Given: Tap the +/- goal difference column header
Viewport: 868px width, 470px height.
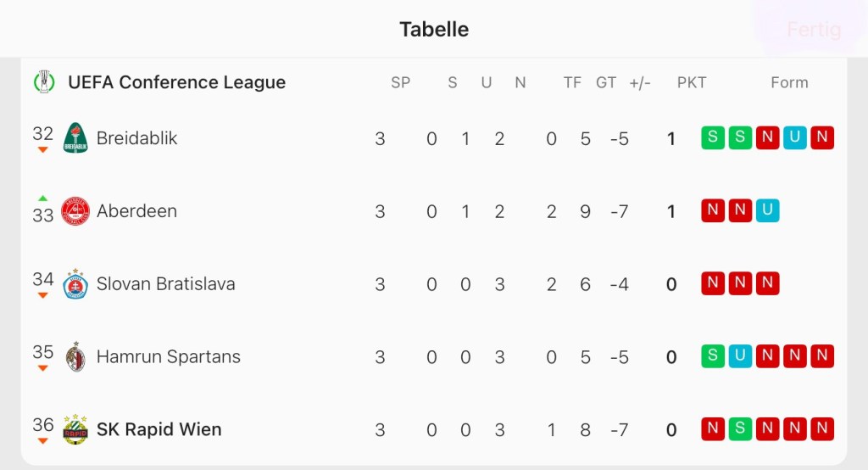Looking at the screenshot, I should click(639, 82).
